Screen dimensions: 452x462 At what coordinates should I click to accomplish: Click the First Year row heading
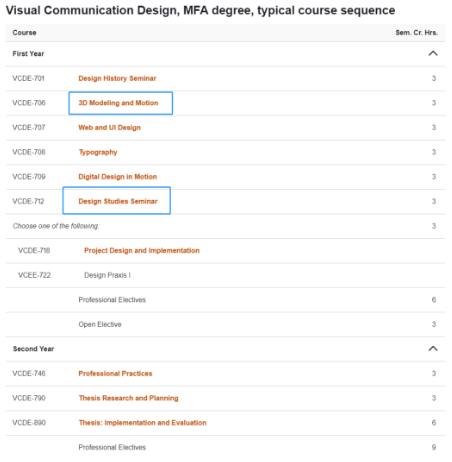coord(28,54)
